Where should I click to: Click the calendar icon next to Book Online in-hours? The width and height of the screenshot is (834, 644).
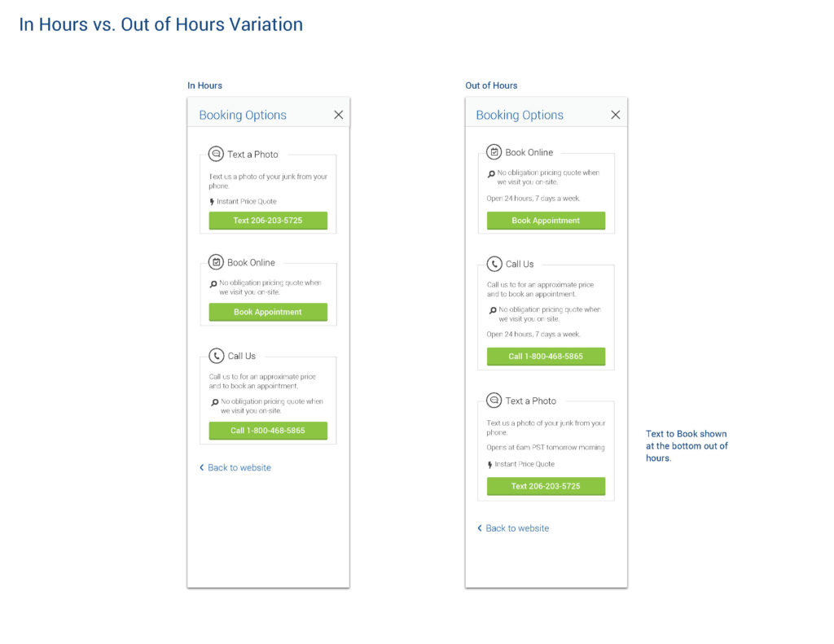click(x=215, y=262)
